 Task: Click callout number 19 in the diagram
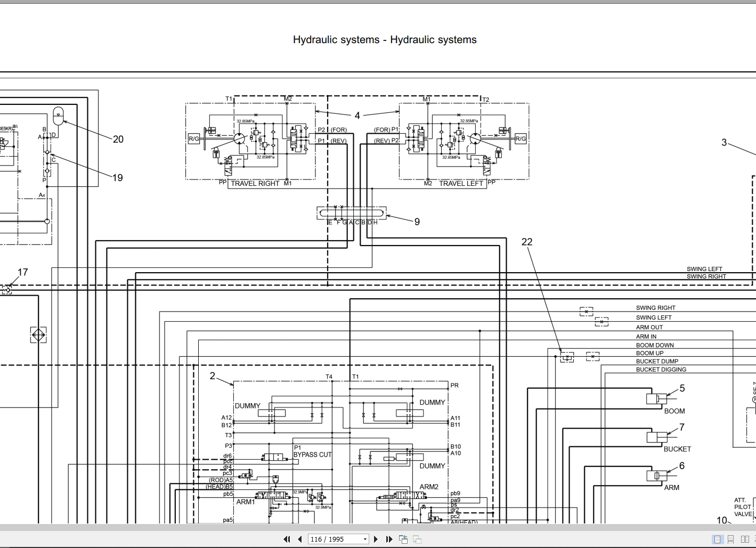pos(118,178)
